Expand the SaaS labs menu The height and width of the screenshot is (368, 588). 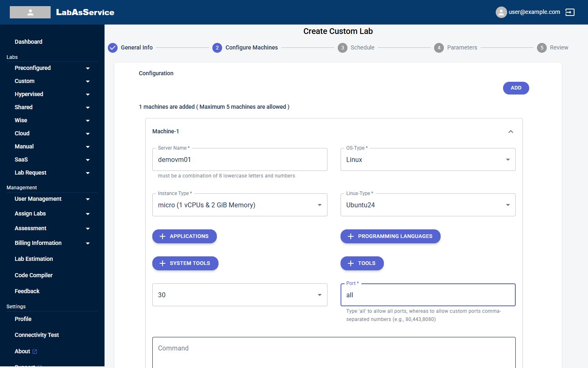(x=52, y=159)
